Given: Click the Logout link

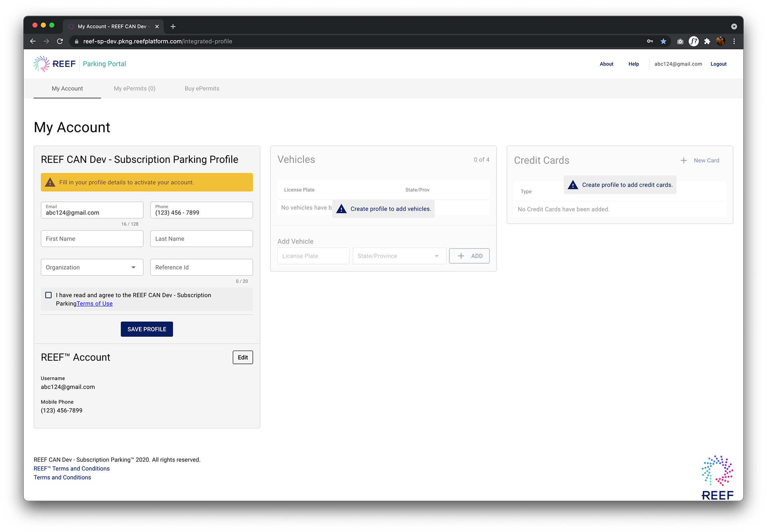Looking at the screenshot, I should [x=718, y=64].
